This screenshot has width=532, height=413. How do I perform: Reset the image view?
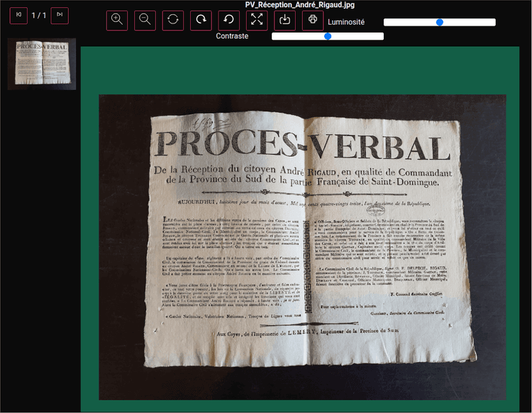click(173, 21)
